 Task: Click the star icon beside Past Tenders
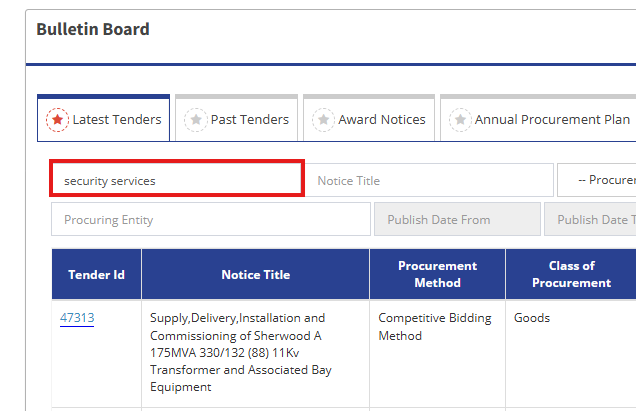(x=196, y=120)
